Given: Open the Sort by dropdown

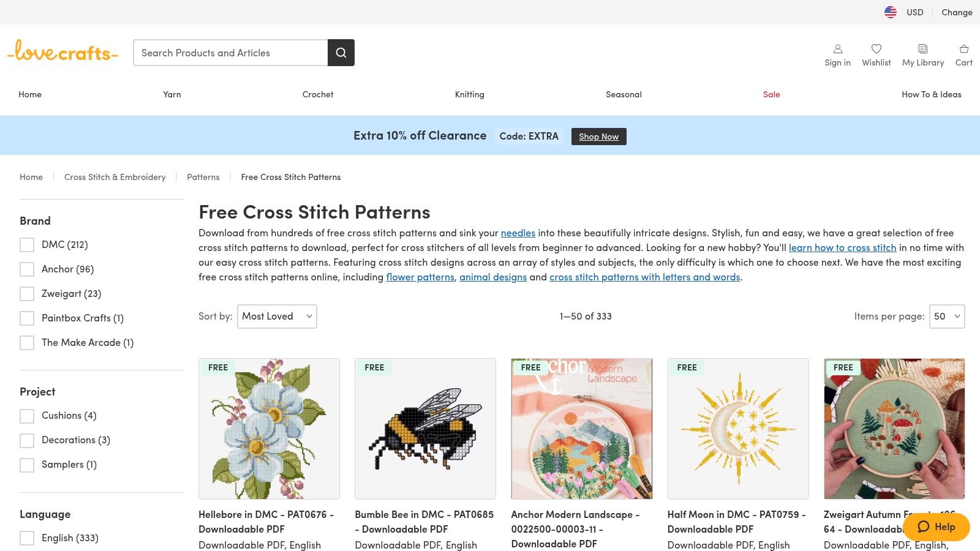Looking at the screenshot, I should (x=277, y=316).
